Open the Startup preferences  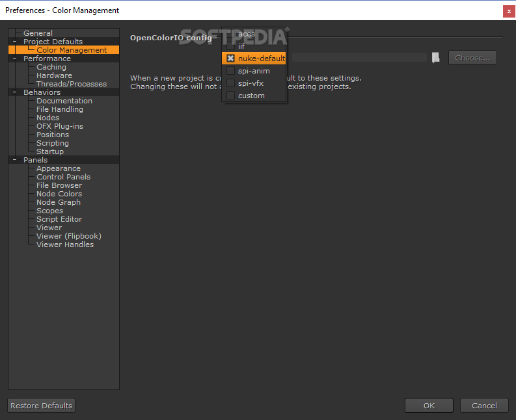click(50, 151)
